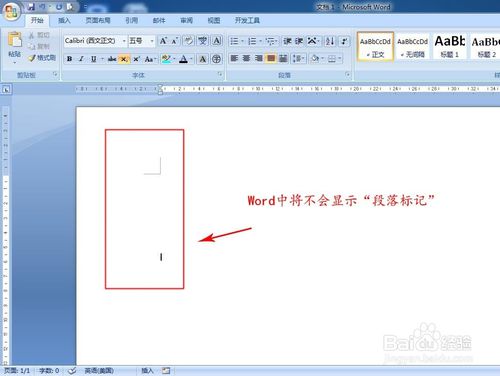Increase paragraph indent
The width and height of the screenshot is (500, 376).
[x=299, y=41]
